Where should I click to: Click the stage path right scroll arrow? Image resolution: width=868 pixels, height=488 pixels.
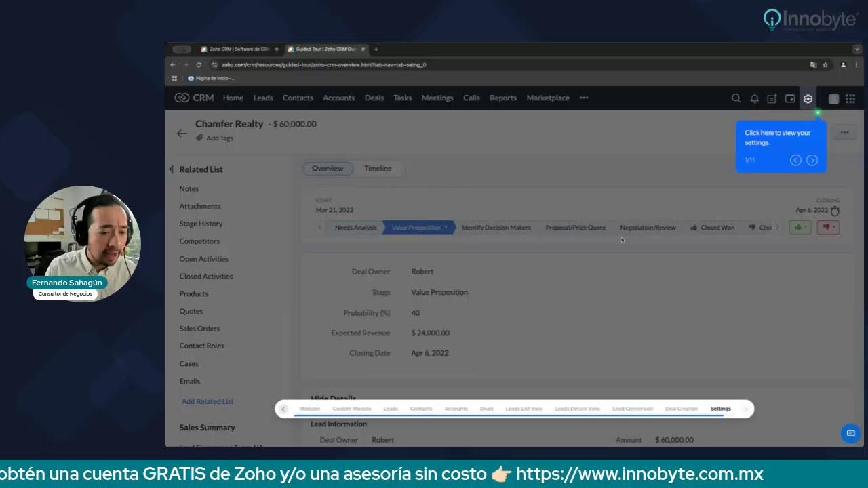777,228
